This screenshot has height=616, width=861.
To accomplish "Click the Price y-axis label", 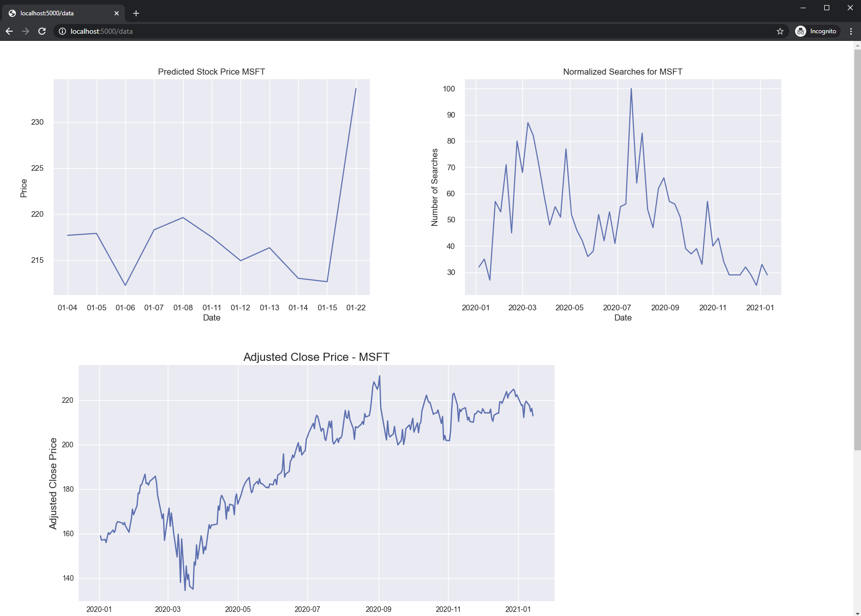I will 24,188.
